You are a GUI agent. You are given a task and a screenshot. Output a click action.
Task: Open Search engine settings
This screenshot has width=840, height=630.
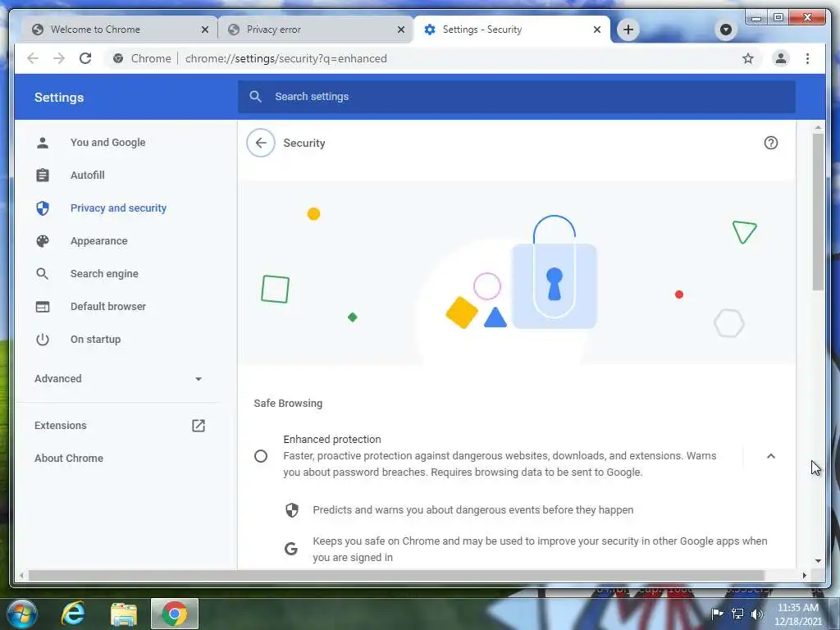click(104, 274)
